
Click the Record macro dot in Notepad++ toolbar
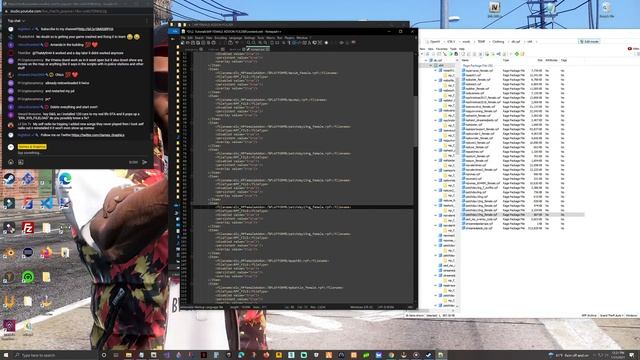coord(326,42)
